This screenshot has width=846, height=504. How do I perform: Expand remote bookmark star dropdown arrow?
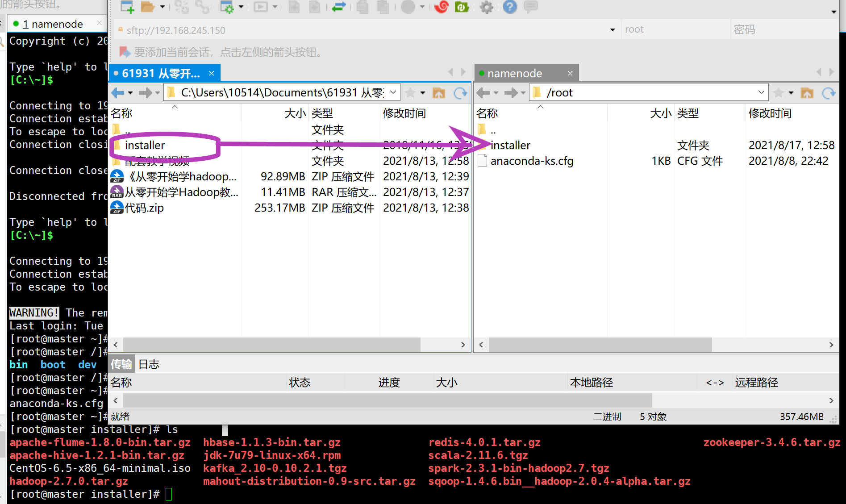pyautogui.click(x=791, y=93)
